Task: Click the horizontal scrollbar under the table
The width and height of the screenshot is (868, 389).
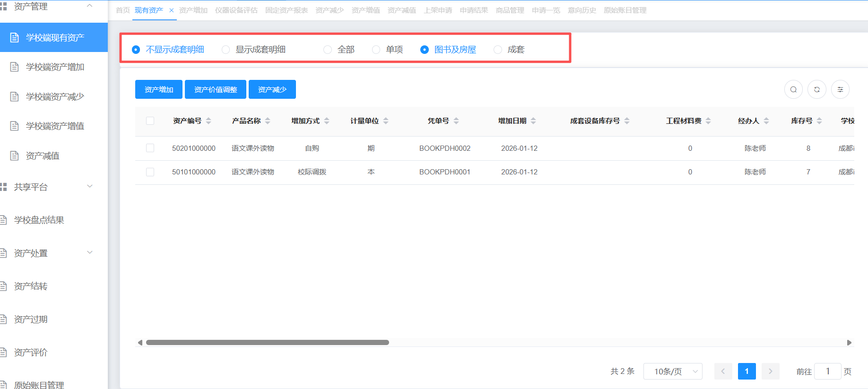Action: [x=267, y=343]
